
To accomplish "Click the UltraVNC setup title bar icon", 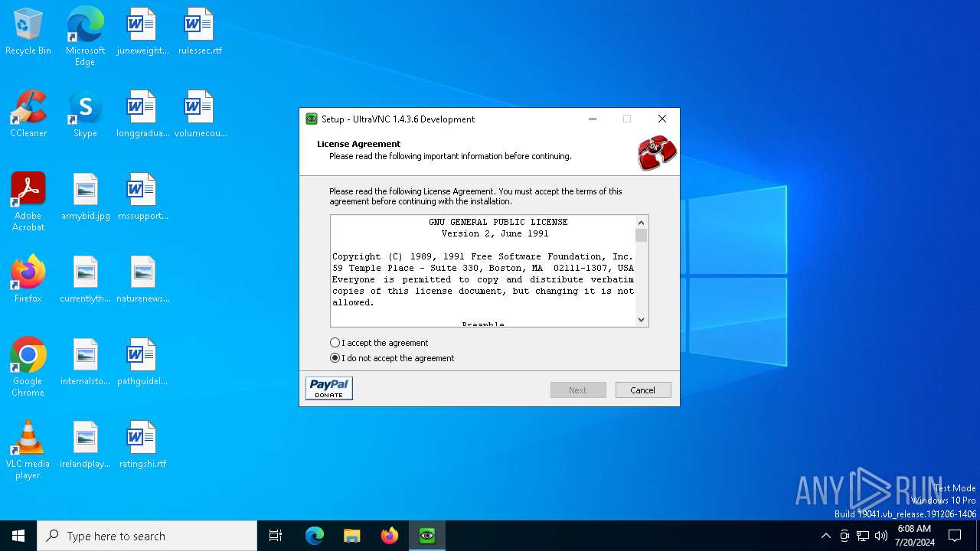I will (x=312, y=119).
